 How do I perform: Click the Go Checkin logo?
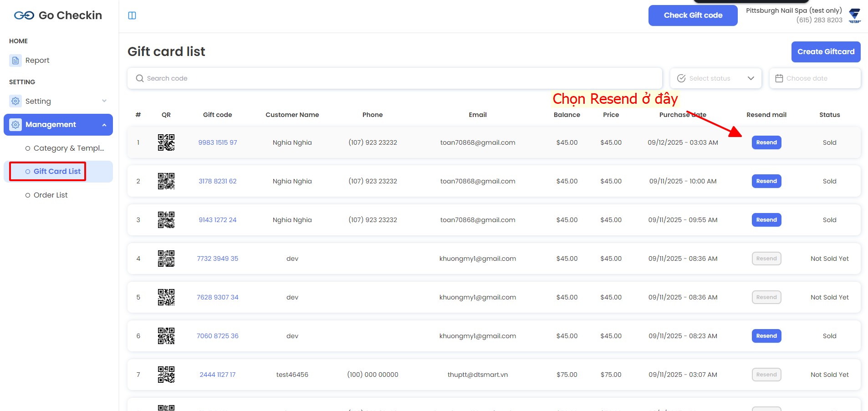tap(58, 15)
